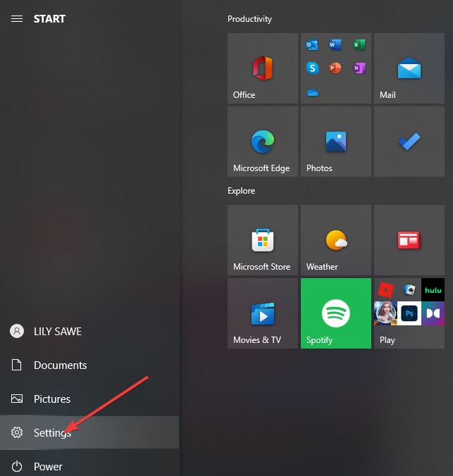The height and width of the screenshot is (476, 453).
Task: Open the To Do checkmark tile
Action: (x=409, y=142)
